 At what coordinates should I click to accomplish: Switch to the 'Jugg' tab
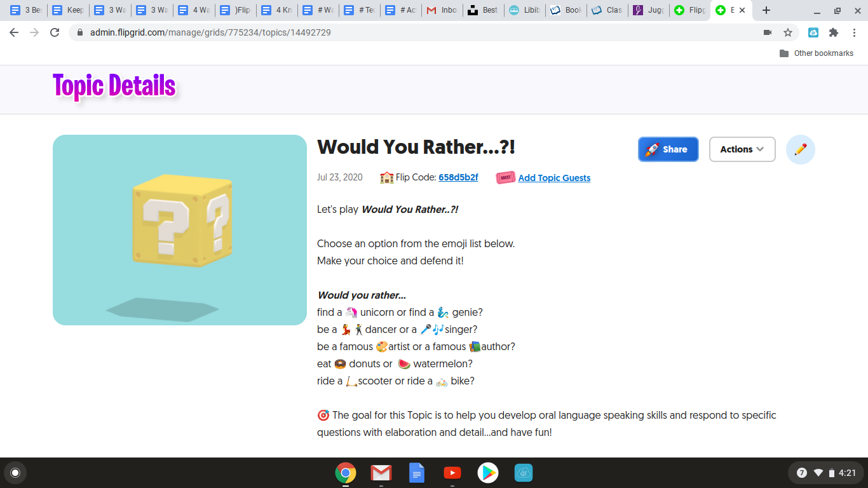point(649,10)
